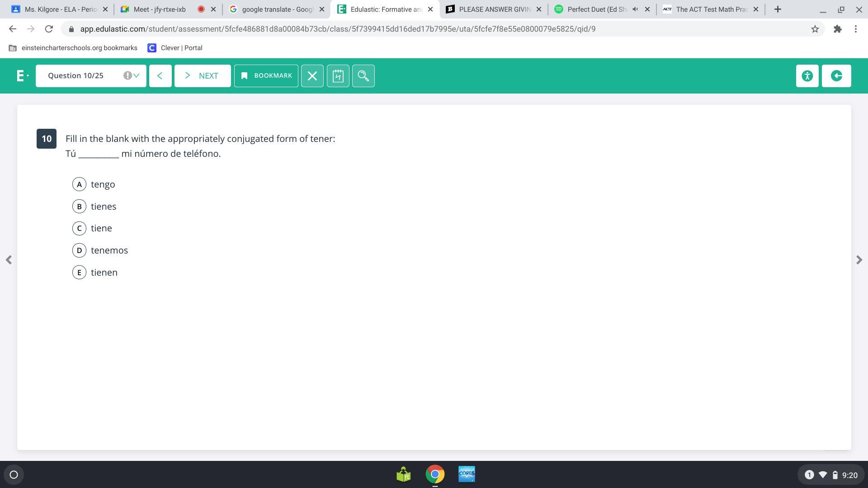
Task: Go to previous question via left-edge arrow
Action: [x=9, y=260]
